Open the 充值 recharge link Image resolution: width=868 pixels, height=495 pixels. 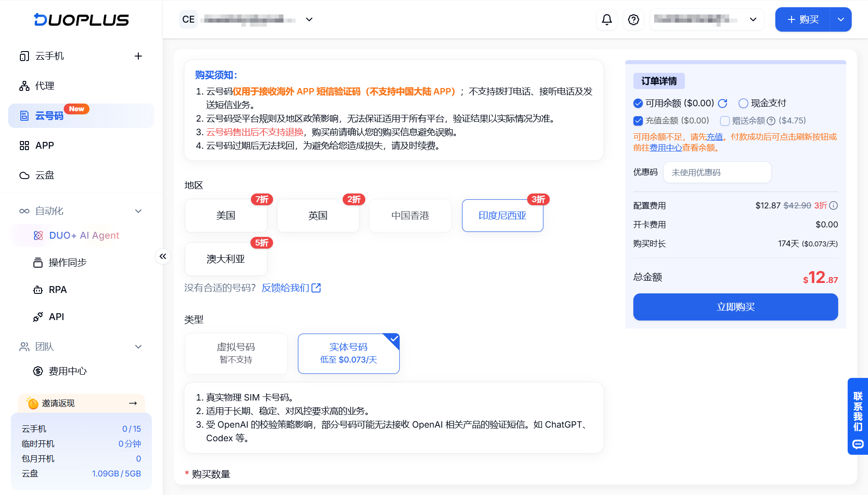pyautogui.click(x=715, y=137)
